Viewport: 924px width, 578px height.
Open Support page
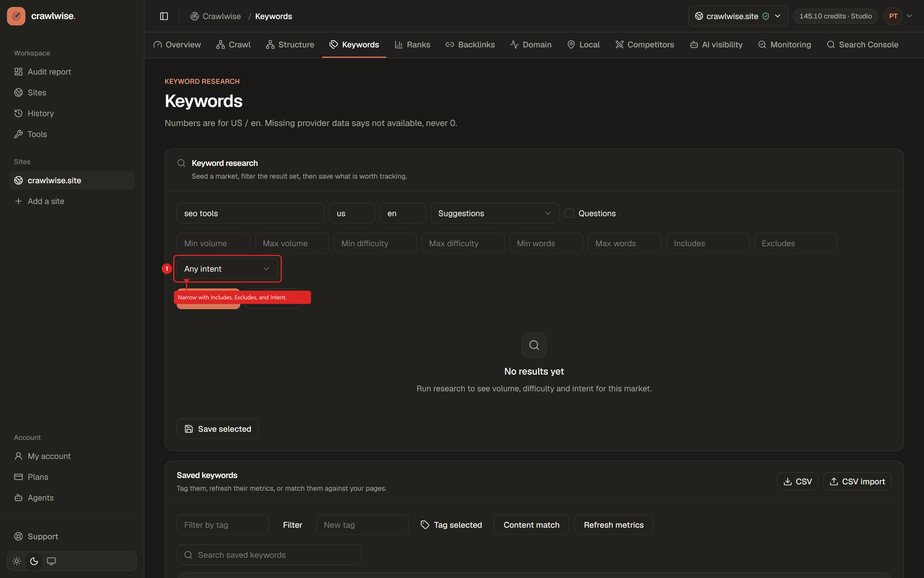pyautogui.click(x=72, y=536)
